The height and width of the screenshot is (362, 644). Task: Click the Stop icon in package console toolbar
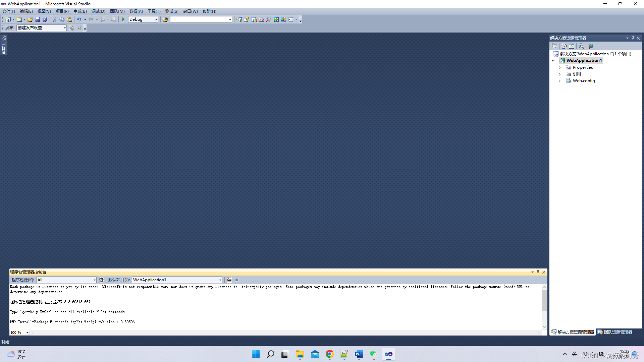coord(237,280)
